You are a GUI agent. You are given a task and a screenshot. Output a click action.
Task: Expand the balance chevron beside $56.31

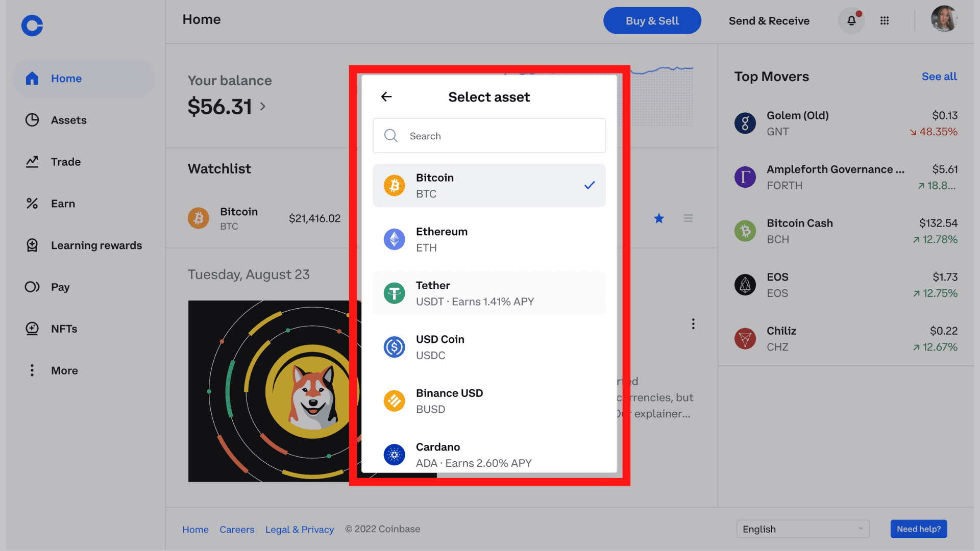263,107
